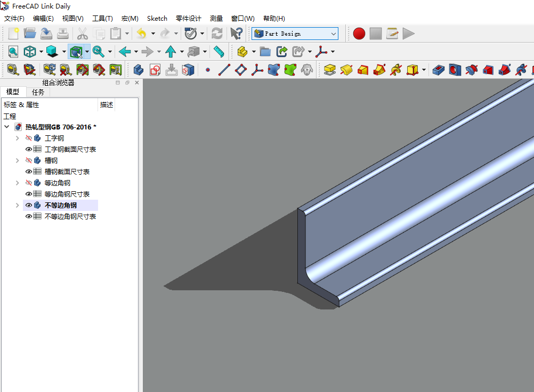Screen dimensions: 534x392
Task: Click the Create datum line icon
Action: click(x=224, y=70)
